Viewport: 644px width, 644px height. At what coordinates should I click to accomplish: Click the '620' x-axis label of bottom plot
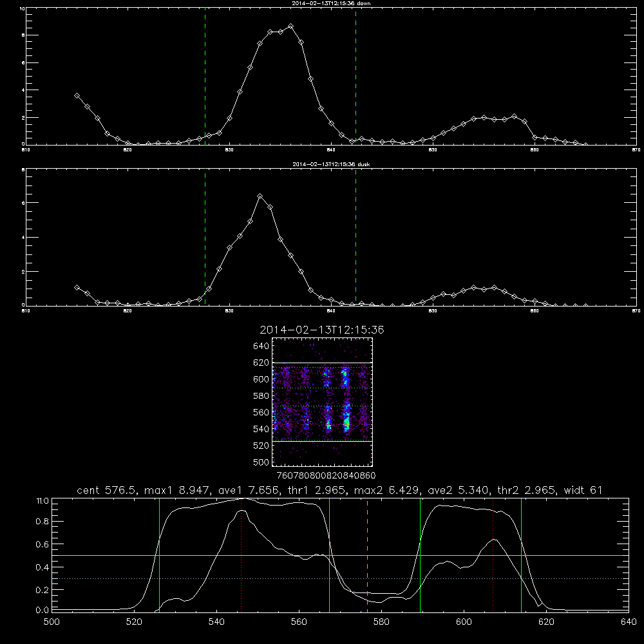(546, 621)
